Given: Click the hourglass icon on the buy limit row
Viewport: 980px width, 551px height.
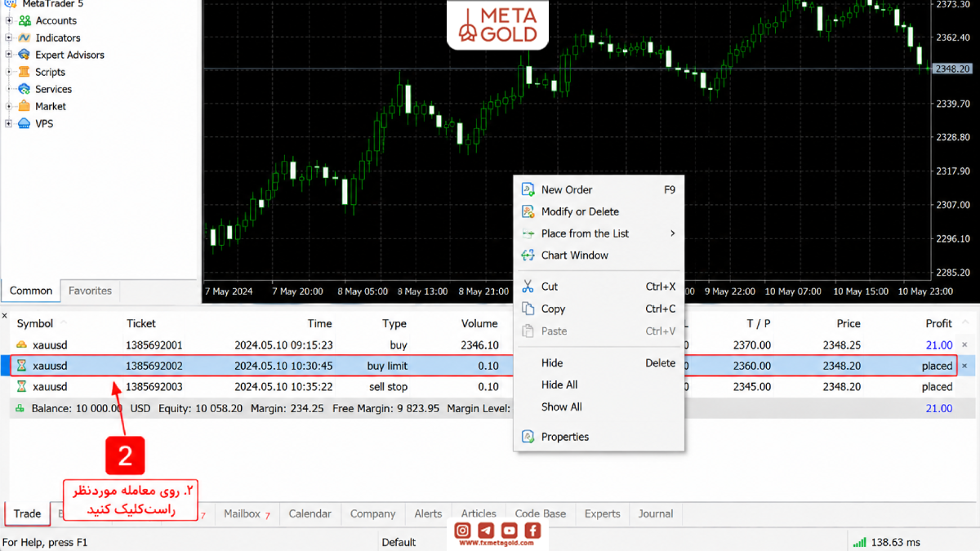Looking at the screenshot, I should pos(22,366).
